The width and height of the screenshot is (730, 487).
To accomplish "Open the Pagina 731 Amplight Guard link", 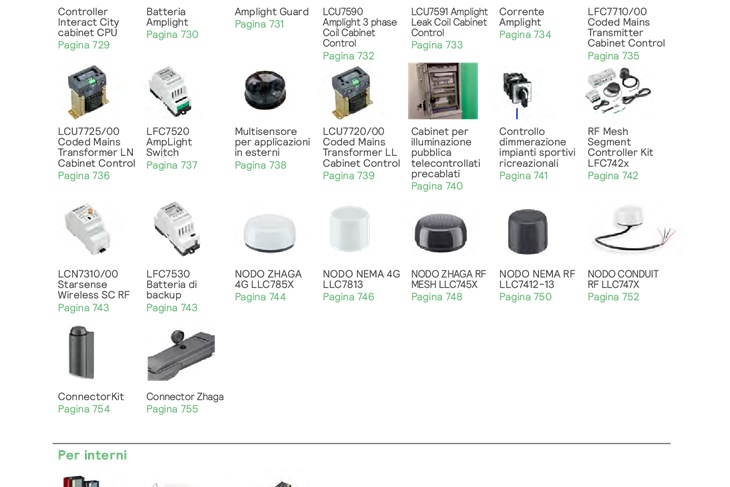I will (x=259, y=24).
